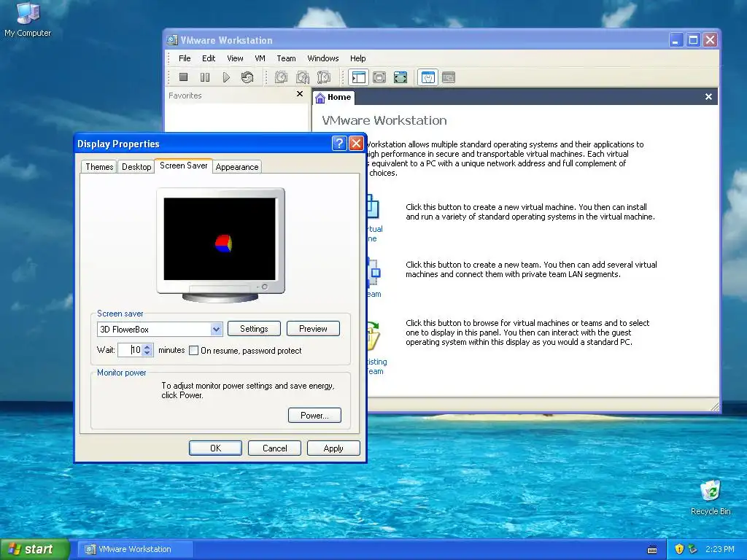
Task: Open the VM menu
Action: 260,58
